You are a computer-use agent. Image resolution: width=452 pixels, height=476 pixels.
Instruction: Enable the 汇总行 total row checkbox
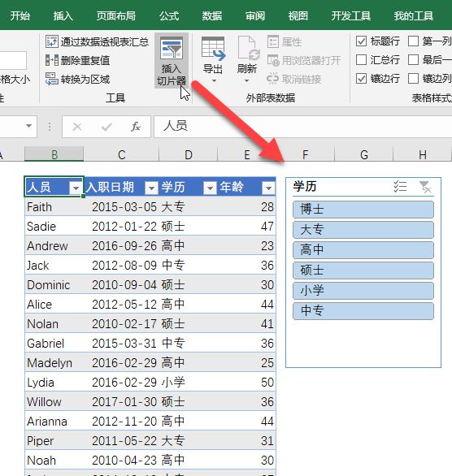(361, 60)
